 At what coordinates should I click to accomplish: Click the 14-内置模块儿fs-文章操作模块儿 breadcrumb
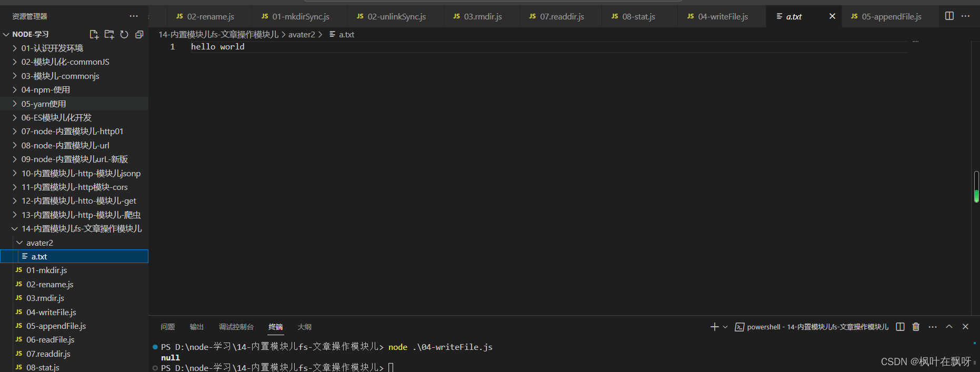point(218,34)
